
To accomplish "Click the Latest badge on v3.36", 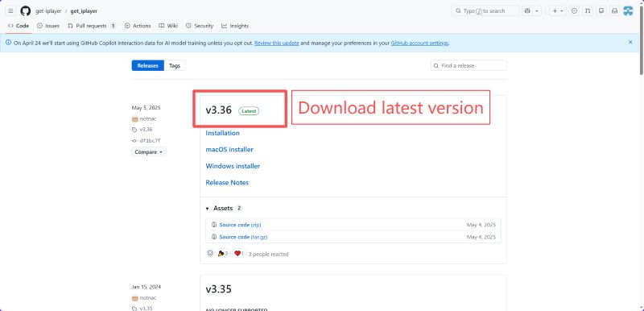I will [x=249, y=111].
